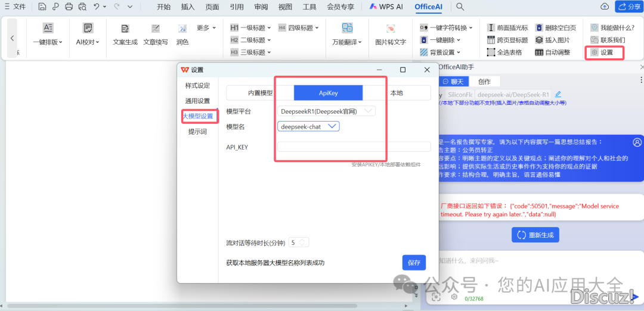The image size is (644, 311).
Task: Adjust the 流对话等待时长 stepper
Action: point(303,242)
